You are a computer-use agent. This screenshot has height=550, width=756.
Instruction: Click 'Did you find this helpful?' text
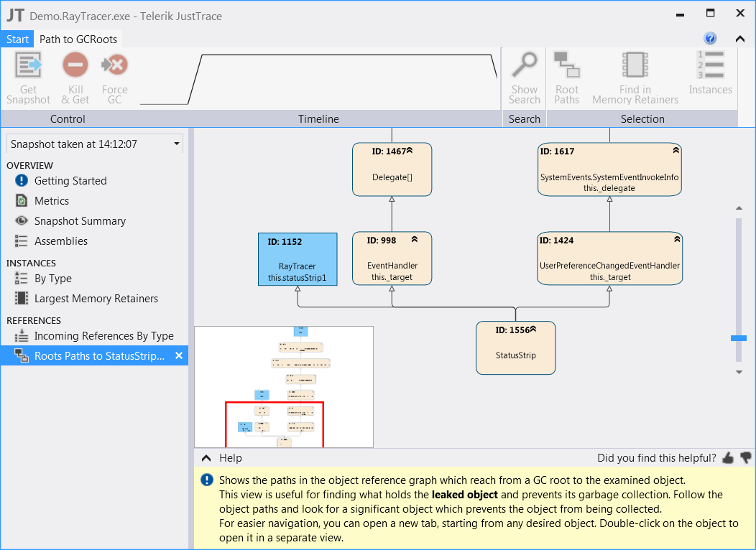[657, 458]
